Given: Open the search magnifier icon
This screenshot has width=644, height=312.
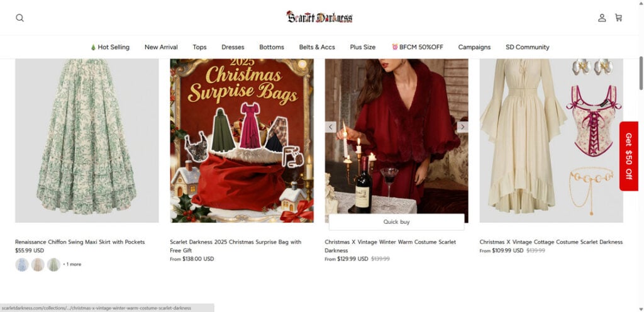Looking at the screenshot, I should tap(19, 18).
